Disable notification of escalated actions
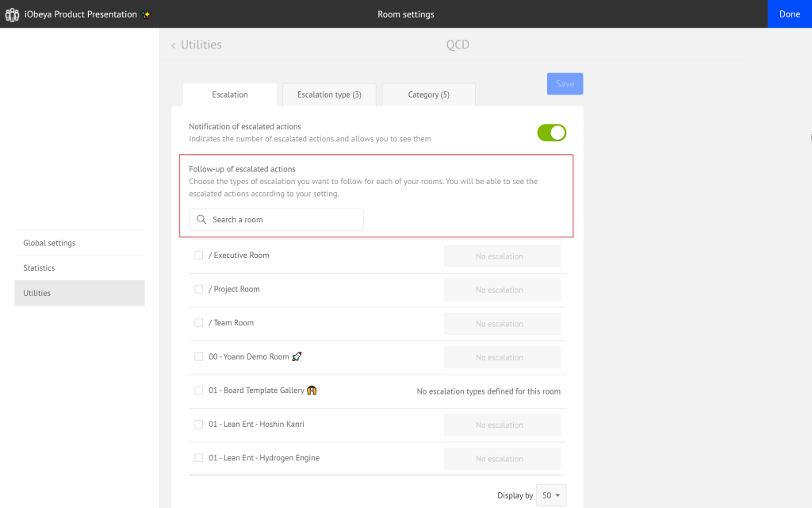This screenshot has height=508, width=812. pyautogui.click(x=551, y=133)
